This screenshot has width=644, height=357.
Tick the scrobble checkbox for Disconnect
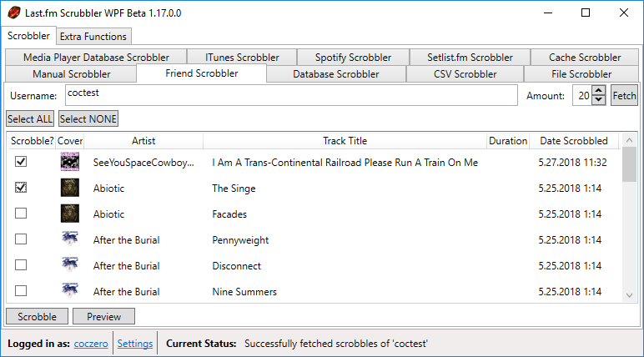(21, 266)
